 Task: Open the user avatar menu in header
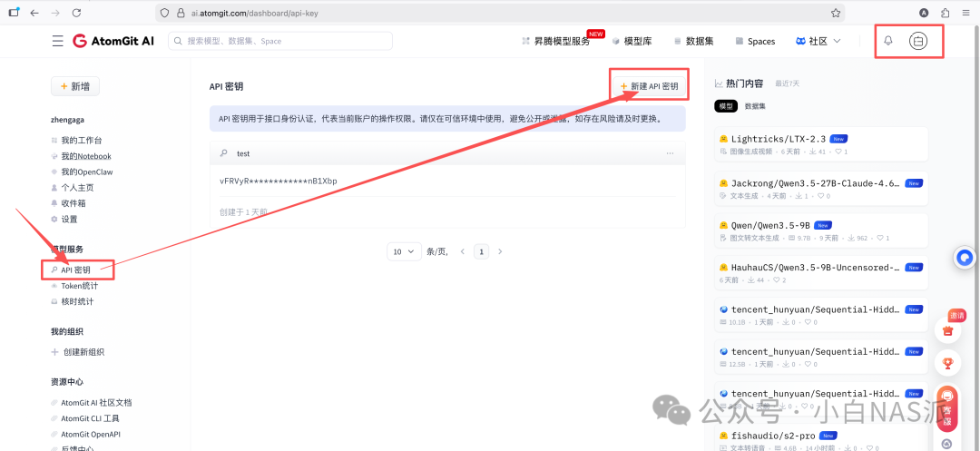click(918, 41)
